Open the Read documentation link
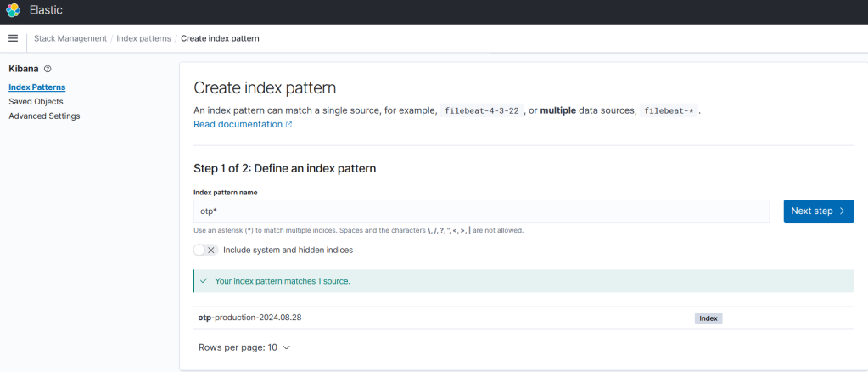The height and width of the screenshot is (372, 868). (238, 124)
